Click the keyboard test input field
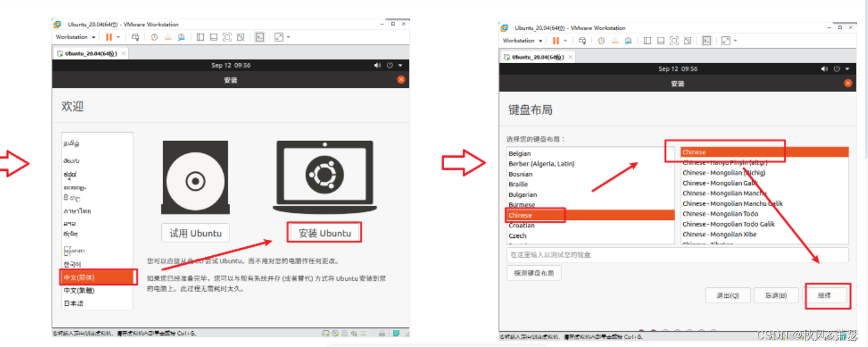The height and width of the screenshot is (347, 868). 677,255
